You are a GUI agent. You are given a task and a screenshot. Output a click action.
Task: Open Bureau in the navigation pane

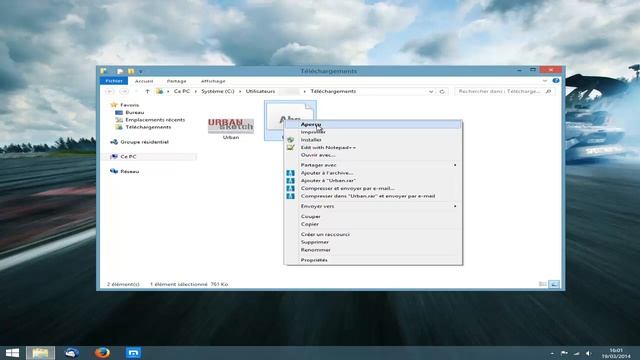(135, 112)
